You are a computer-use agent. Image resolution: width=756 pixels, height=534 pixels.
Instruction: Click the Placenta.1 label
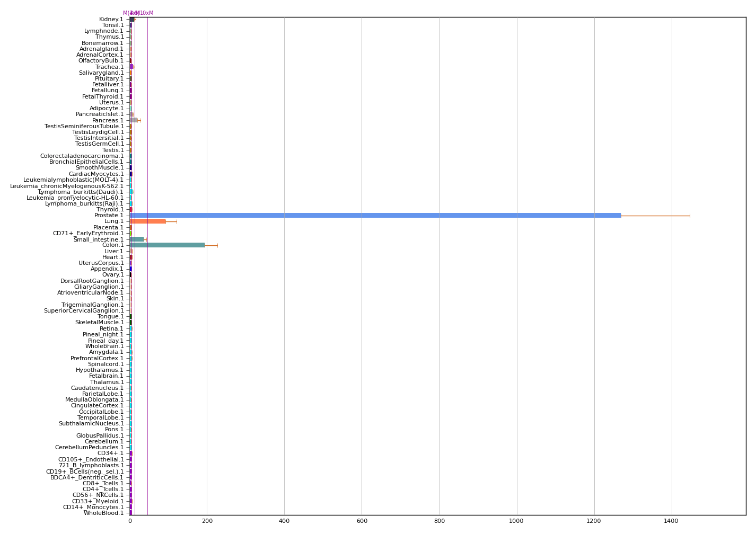[108, 228]
